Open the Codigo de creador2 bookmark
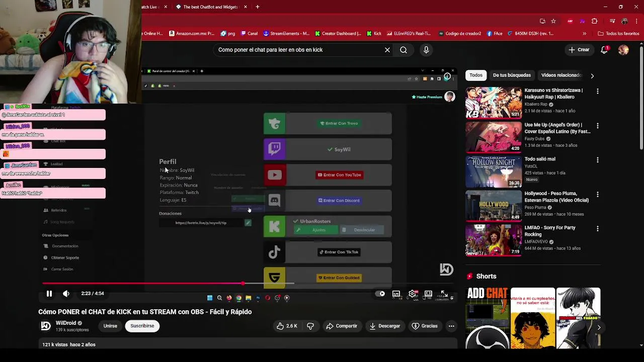The width and height of the screenshot is (644, 362). click(x=460, y=34)
